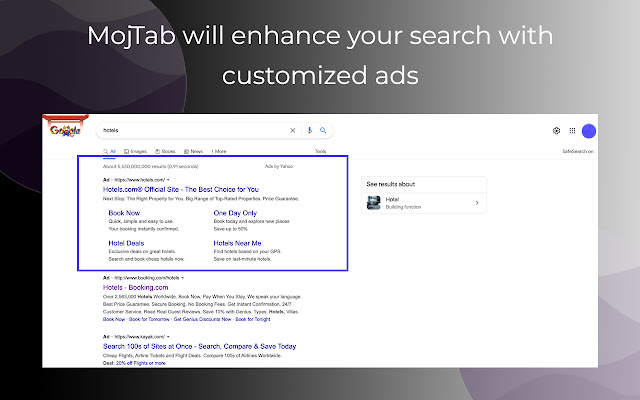The width and height of the screenshot is (640, 400).
Task: Click the Hotel Building function entry
Action: (424, 203)
